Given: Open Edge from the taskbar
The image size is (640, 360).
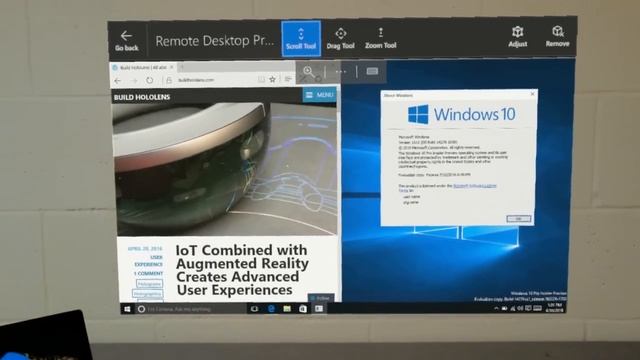Looking at the screenshot, I should click(x=271, y=309).
